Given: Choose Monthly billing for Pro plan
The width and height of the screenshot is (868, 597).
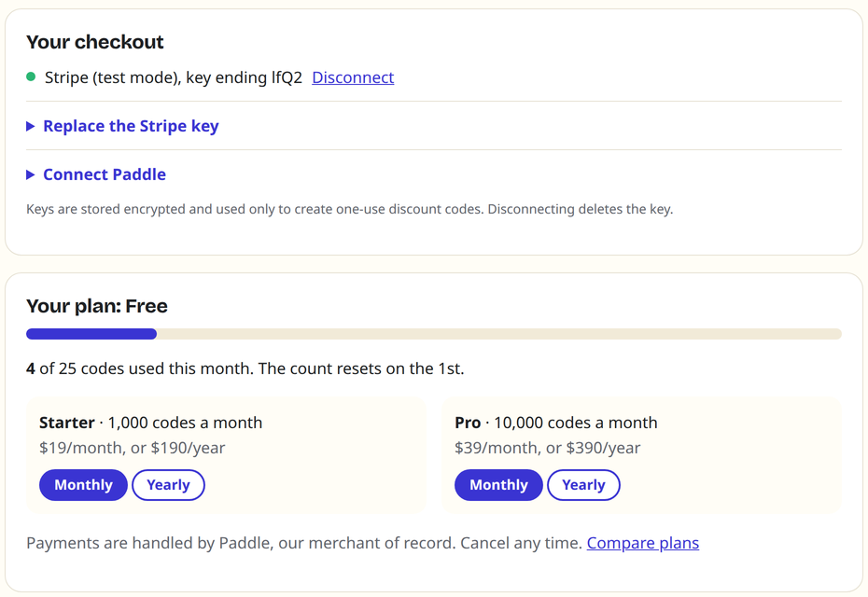Looking at the screenshot, I should [498, 485].
